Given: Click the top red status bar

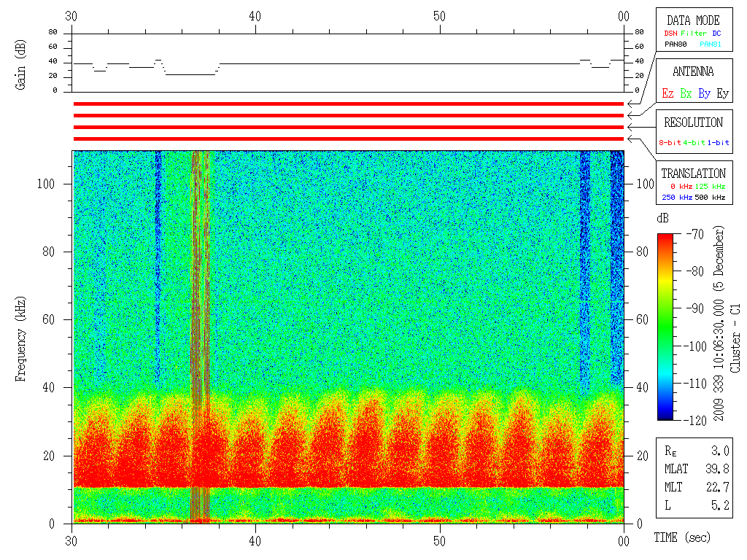Looking at the screenshot, I should 349,104.
